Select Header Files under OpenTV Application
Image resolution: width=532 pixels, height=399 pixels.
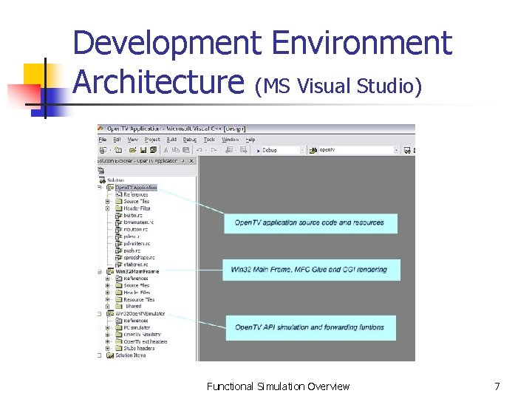[137, 208]
